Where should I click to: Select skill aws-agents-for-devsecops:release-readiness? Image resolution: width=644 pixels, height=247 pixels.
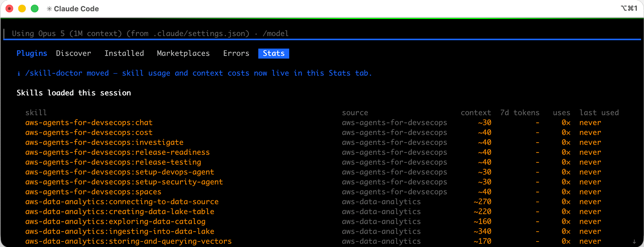[x=118, y=152]
